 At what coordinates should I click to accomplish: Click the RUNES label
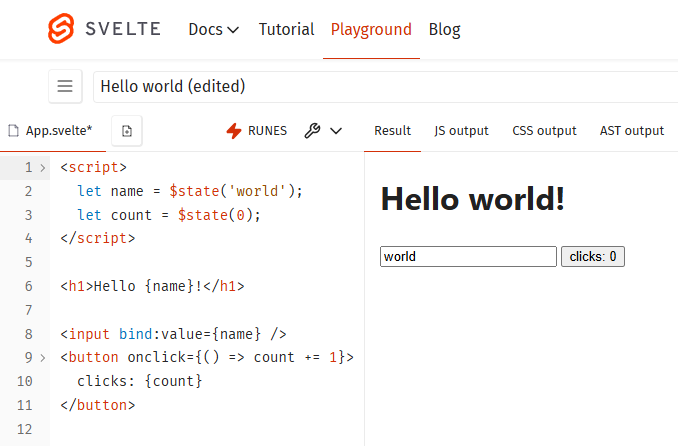[267, 131]
